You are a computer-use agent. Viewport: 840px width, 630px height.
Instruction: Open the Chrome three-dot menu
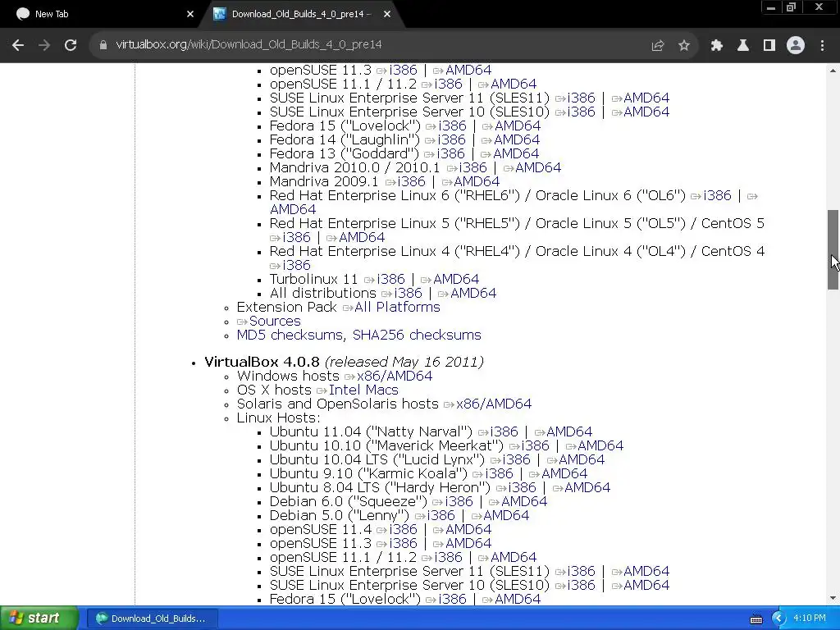(x=822, y=46)
